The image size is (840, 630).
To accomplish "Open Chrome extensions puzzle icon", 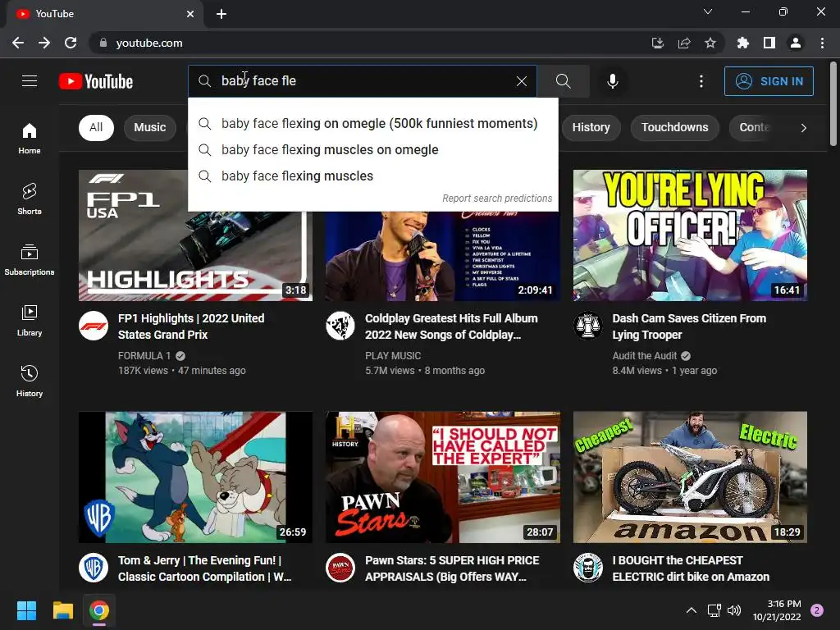I will point(742,43).
